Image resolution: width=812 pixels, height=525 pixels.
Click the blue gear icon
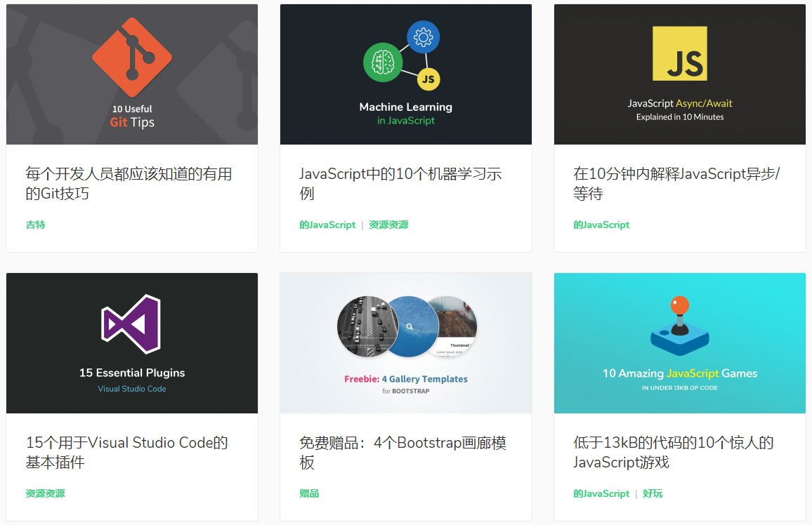click(423, 37)
